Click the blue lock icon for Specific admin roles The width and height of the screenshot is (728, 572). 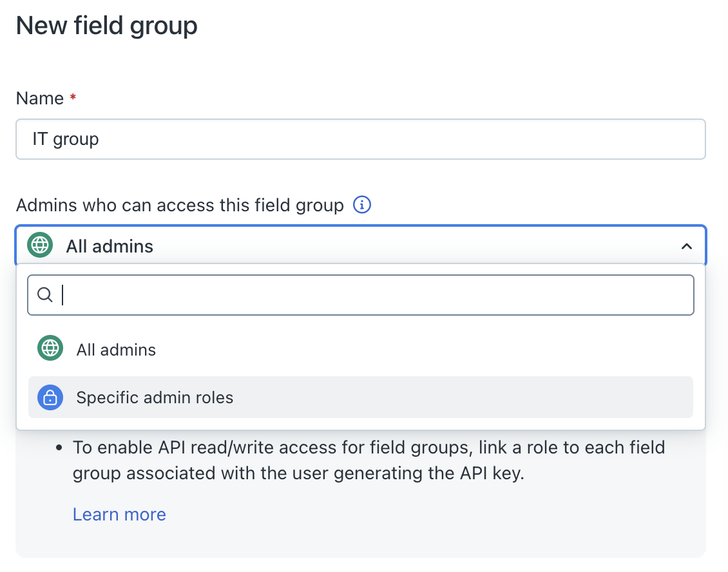(50, 397)
